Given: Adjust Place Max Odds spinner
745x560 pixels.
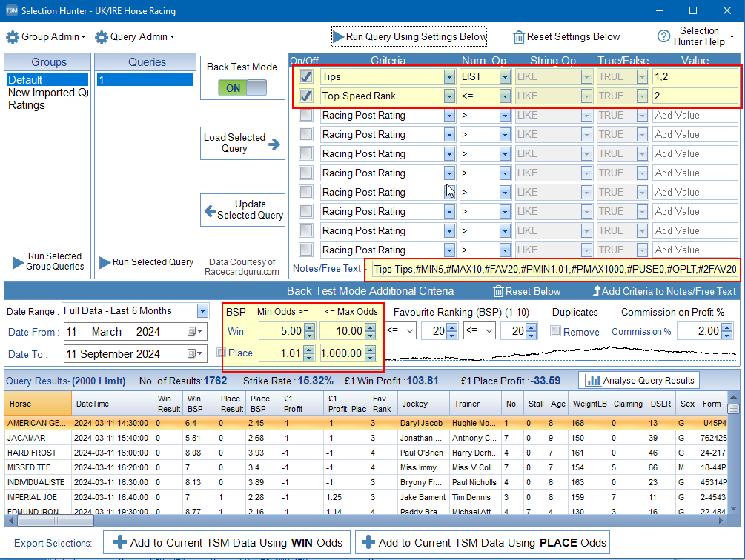Looking at the screenshot, I should (371, 353).
